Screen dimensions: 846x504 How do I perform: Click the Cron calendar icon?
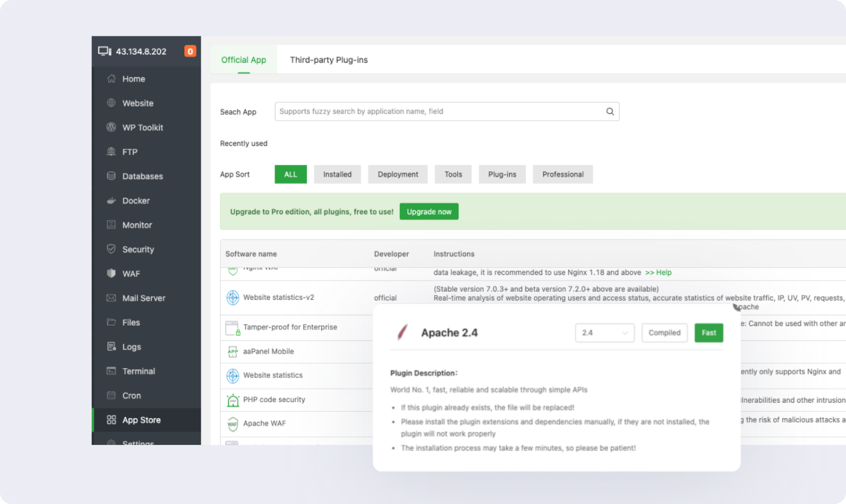pyautogui.click(x=111, y=395)
